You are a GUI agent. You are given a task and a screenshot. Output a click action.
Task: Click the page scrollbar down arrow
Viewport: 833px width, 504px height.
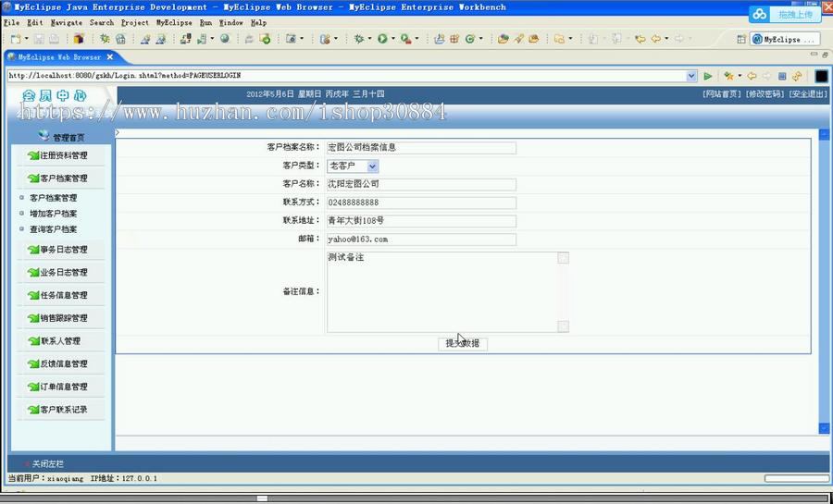pos(824,427)
